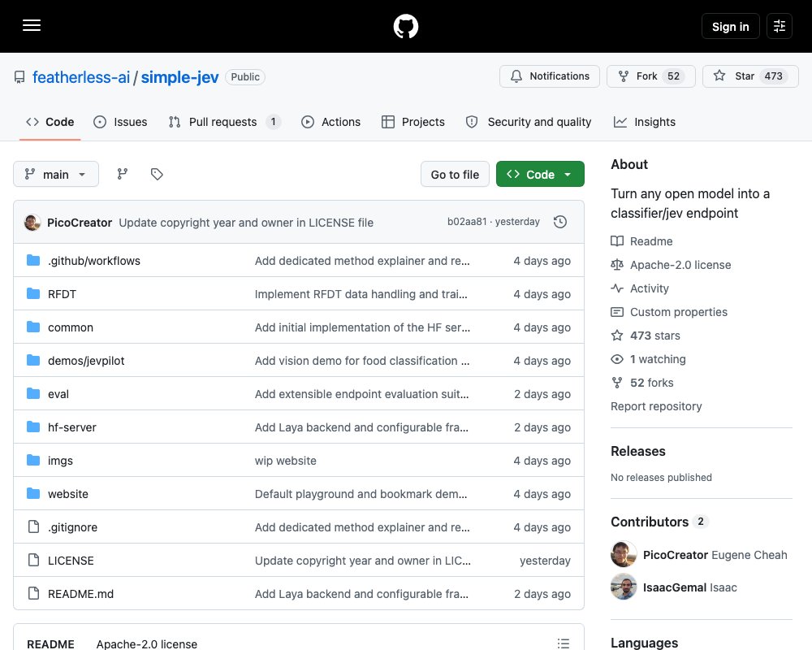Open Security and quality tab
Screen dimensions: 812x650
point(529,122)
